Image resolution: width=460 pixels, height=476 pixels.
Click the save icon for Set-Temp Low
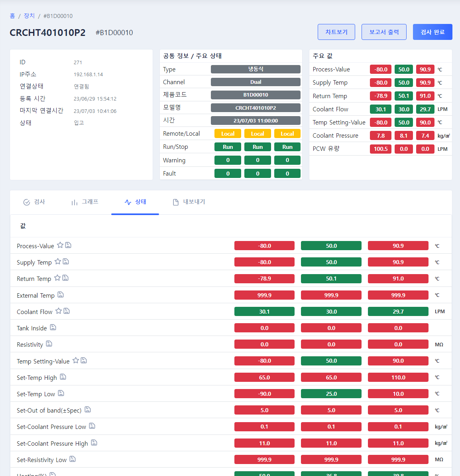pos(61,393)
